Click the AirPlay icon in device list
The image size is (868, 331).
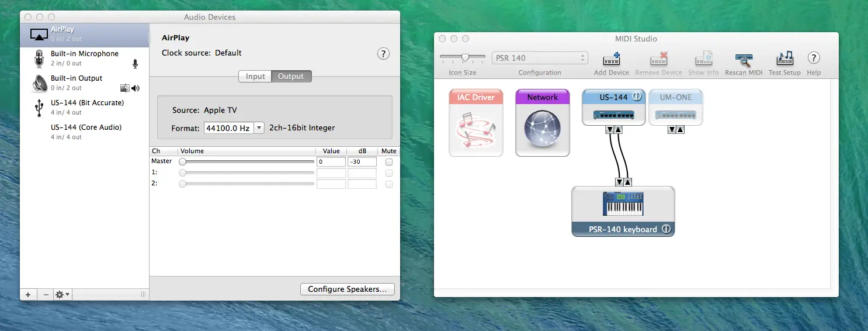(x=40, y=35)
